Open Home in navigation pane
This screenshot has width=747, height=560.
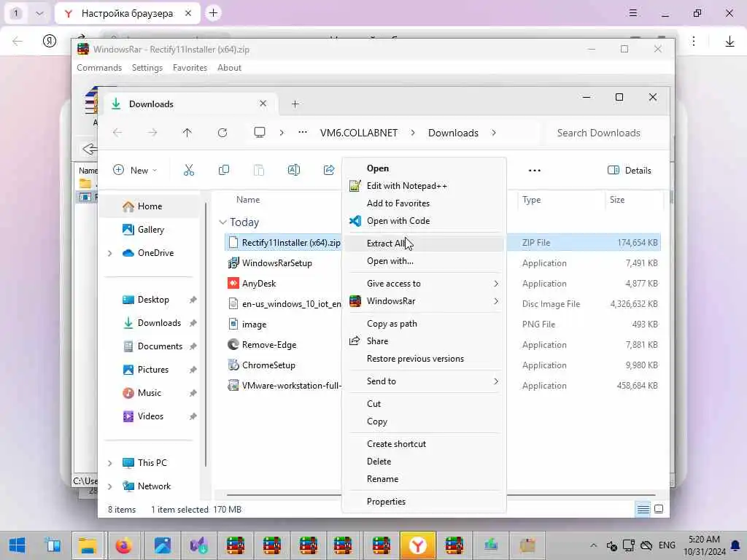(150, 206)
